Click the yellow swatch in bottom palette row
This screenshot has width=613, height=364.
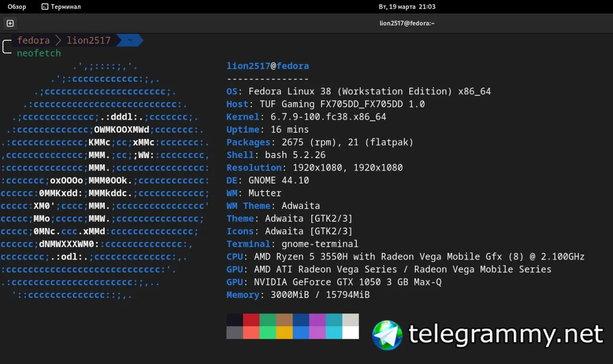tap(284, 332)
